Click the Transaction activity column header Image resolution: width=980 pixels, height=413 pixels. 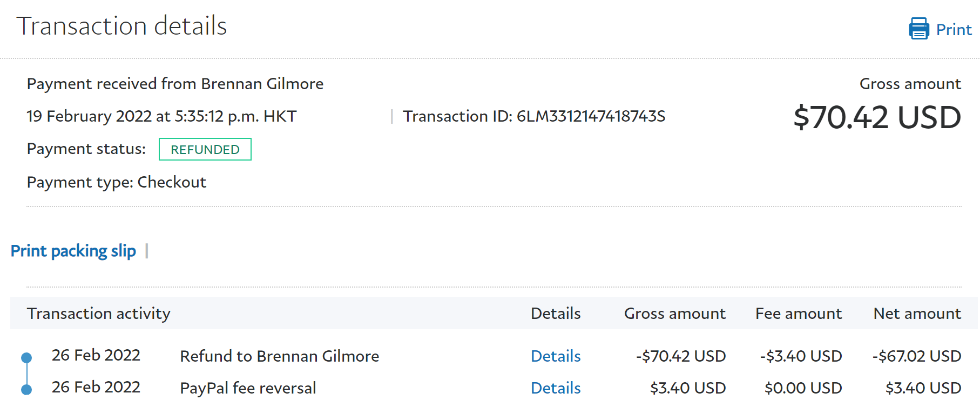point(99,314)
